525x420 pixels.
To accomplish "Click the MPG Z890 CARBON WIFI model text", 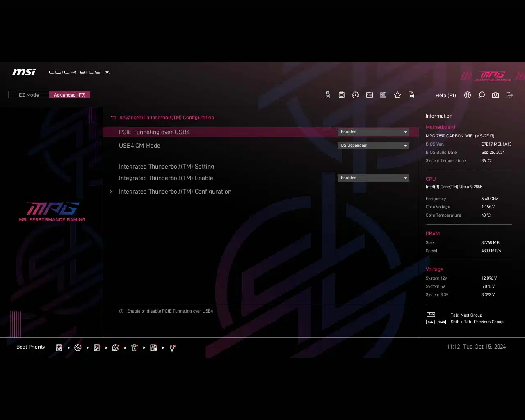I will tap(460, 136).
